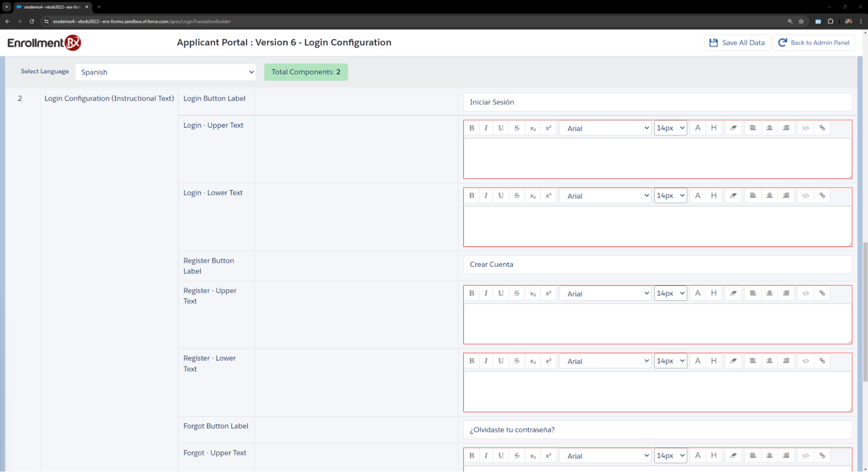
Task: Apply strikethrough in Register Lower Text editor
Action: click(x=517, y=361)
